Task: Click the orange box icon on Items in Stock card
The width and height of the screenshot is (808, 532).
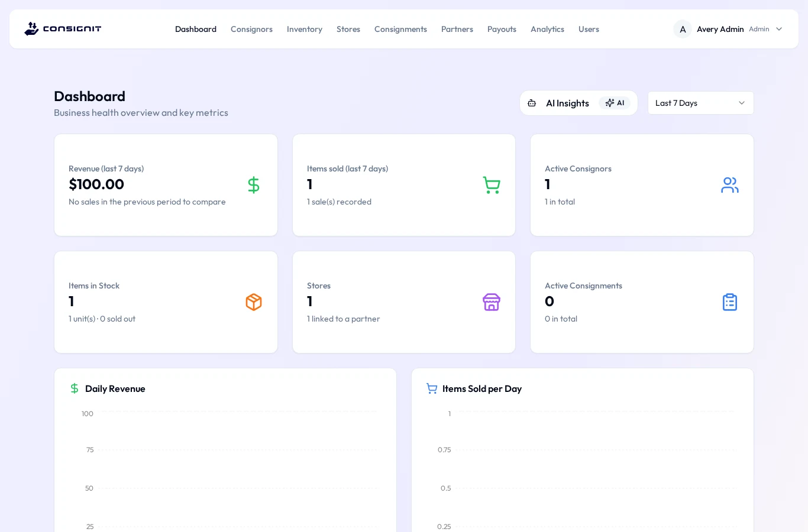Action: point(254,302)
